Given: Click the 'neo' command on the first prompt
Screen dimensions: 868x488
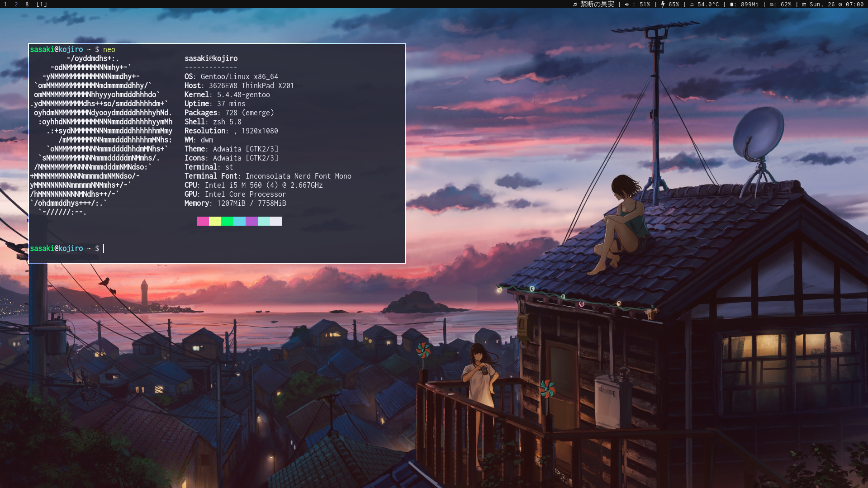Looking at the screenshot, I should (109, 49).
